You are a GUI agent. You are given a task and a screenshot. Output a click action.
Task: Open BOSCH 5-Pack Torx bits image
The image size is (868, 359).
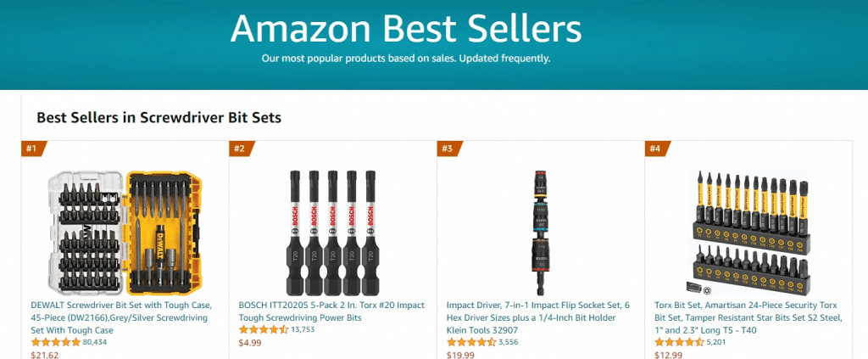(x=331, y=229)
